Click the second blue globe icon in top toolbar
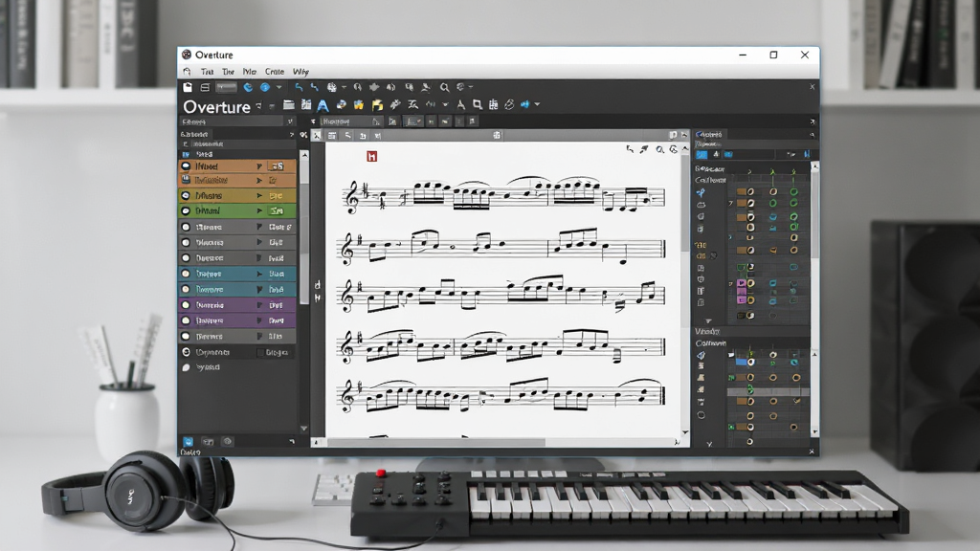 click(265, 87)
